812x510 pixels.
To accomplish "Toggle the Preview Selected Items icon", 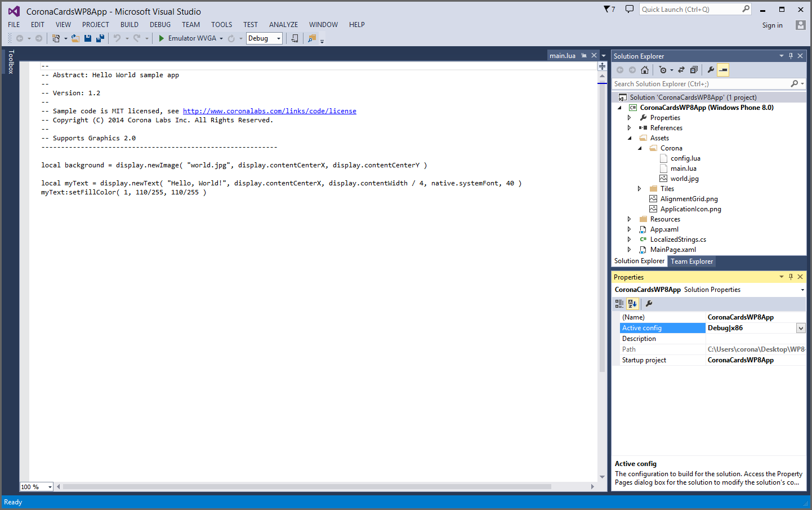I will coord(723,70).
